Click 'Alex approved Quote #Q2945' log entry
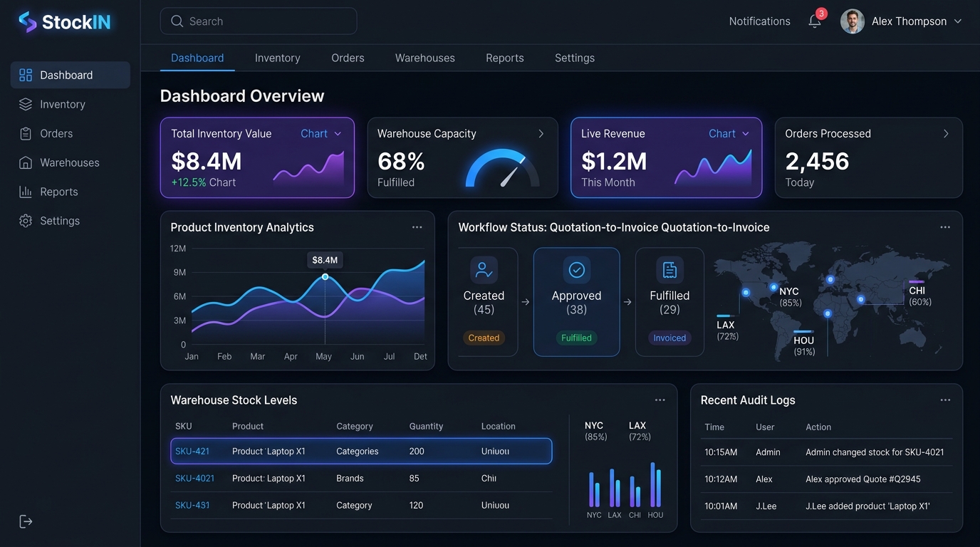 [863, 479]
